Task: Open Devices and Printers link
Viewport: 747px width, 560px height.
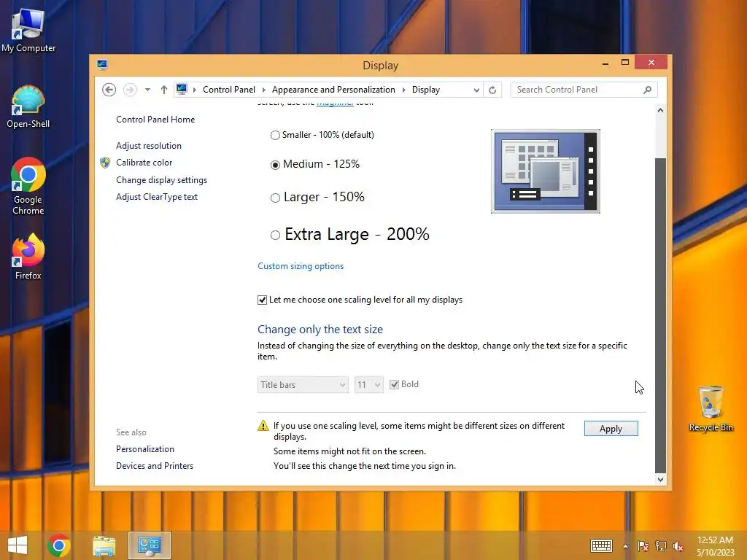Action: pos(155,466)
